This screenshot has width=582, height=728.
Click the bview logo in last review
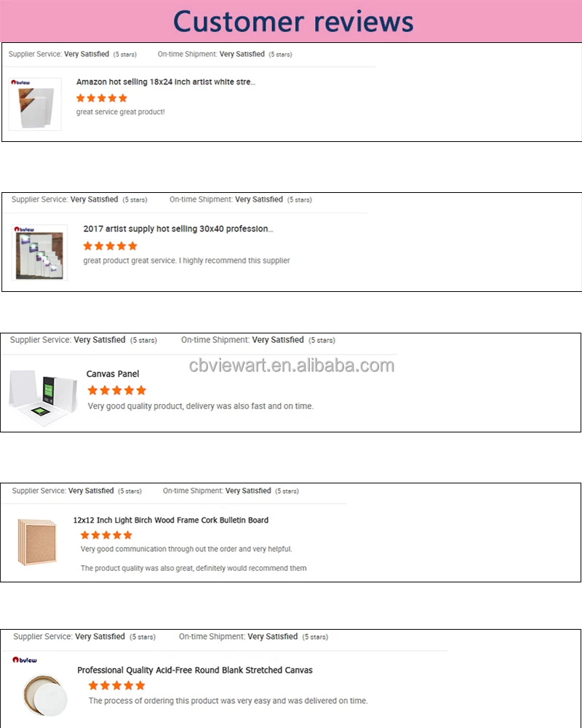click(25, 660)
